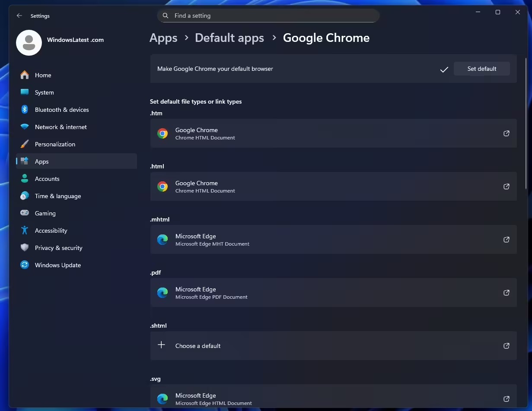Click the Find a setting search box

pos(272,16)
